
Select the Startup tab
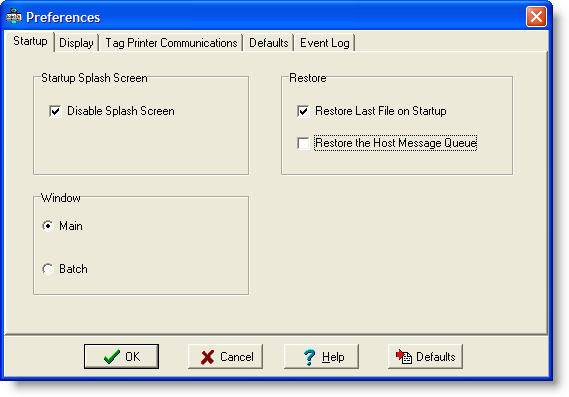pyautogui.click(x=30, y=41)
